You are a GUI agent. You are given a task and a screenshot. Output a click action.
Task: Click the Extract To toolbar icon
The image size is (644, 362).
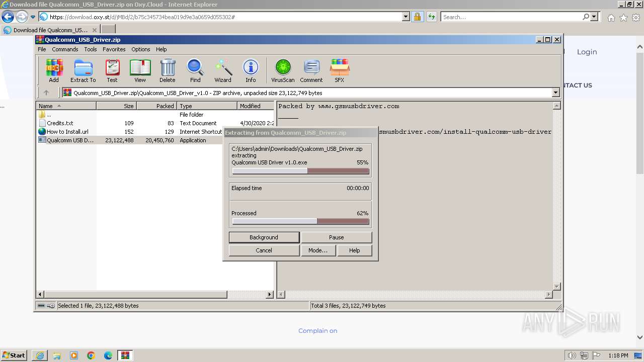point(83,70)
